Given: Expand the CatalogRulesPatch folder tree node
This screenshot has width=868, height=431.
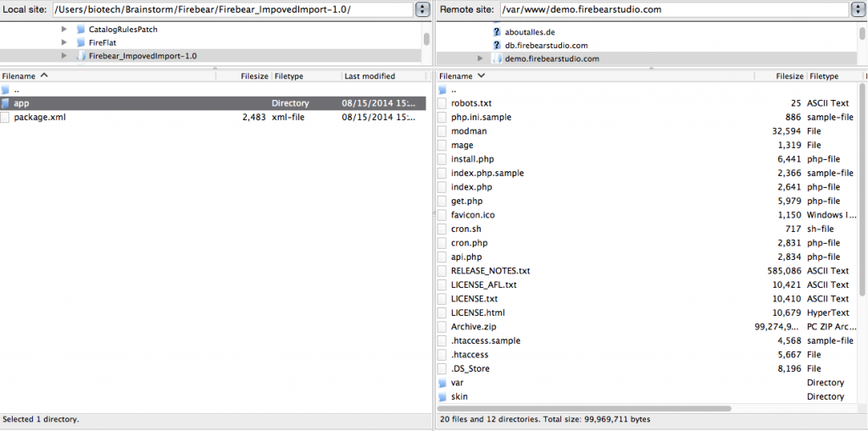Looking at the screenshot, I should click(x=64, y=30).
